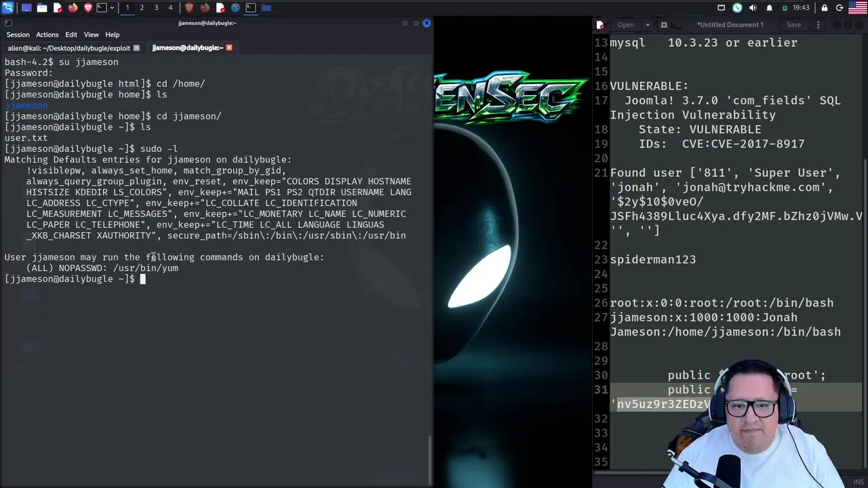The image size is (868, 488).
Task: Click the new document icon in editor
Action: 664,25
